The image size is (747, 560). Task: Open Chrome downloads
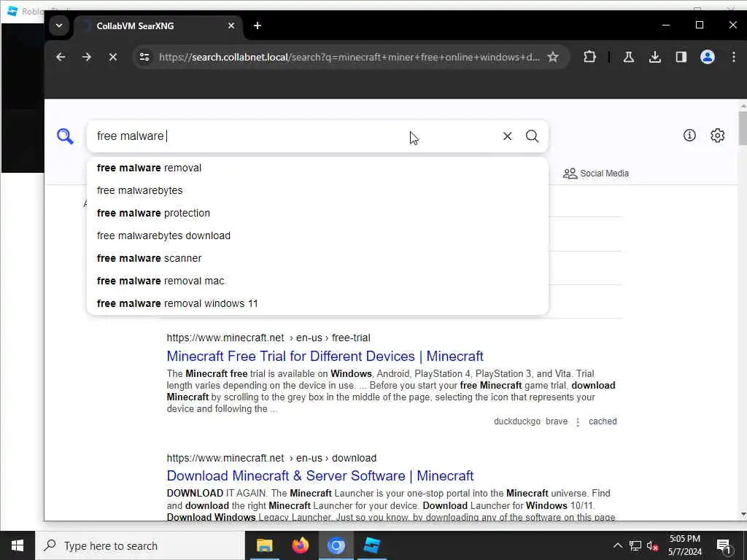coord(655,57)
